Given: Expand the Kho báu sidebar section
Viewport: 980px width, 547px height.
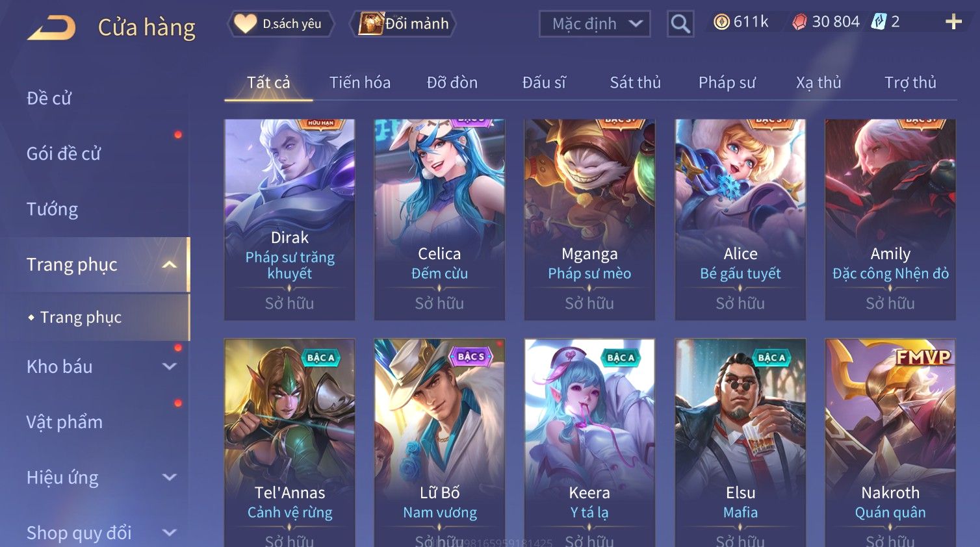Looking at the screenshot, I should [170, 366].
